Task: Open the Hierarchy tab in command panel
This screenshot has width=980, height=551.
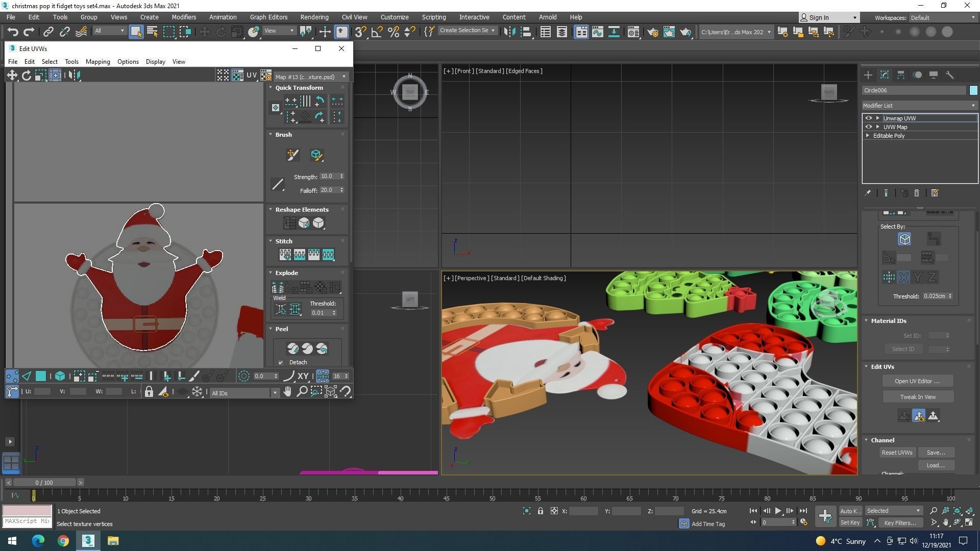Action: pos(901,75)
